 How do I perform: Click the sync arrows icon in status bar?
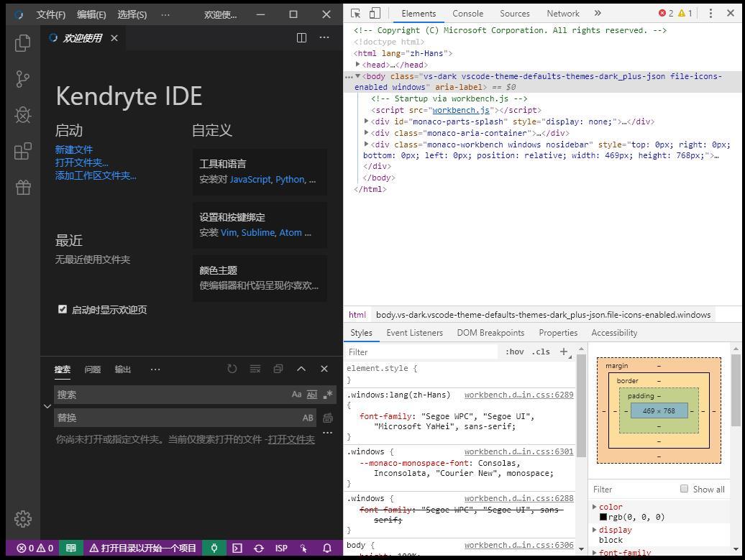tap(259, 548)
